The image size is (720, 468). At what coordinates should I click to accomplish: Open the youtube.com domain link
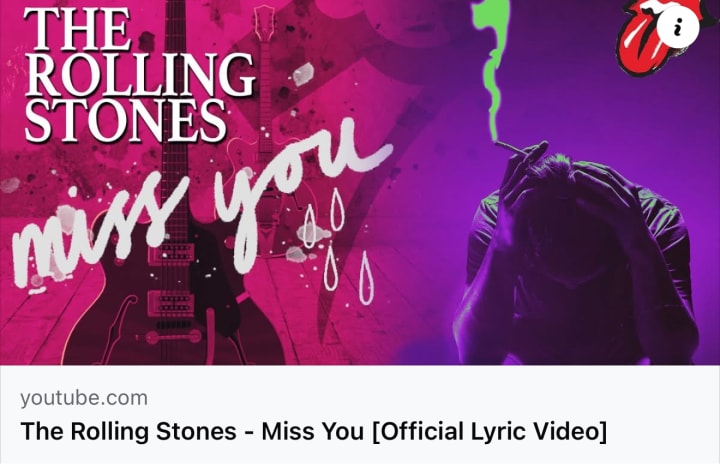[84, 398]
